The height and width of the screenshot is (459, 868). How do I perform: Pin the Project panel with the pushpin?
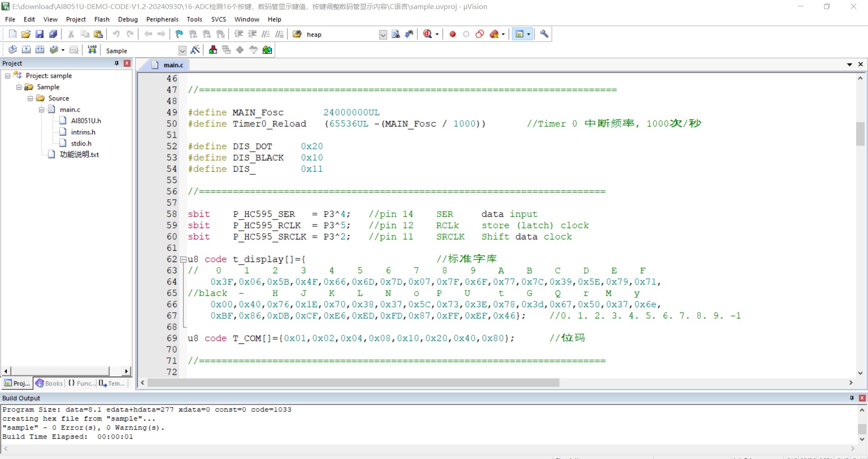(117, 63)
